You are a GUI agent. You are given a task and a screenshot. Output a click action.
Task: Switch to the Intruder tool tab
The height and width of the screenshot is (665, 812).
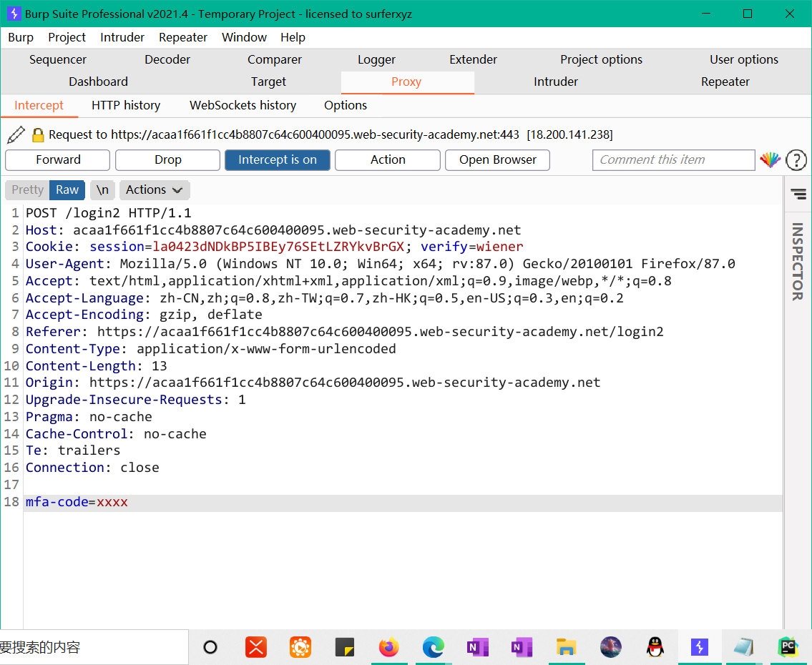pos(556,82)
